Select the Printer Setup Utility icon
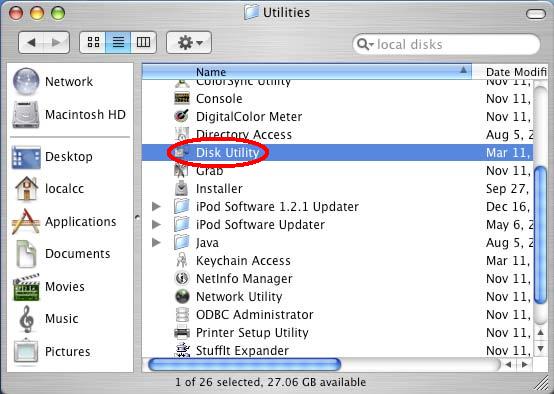This screenshot has width=554, height=394. pyautogui.click(x=182, y=333)
